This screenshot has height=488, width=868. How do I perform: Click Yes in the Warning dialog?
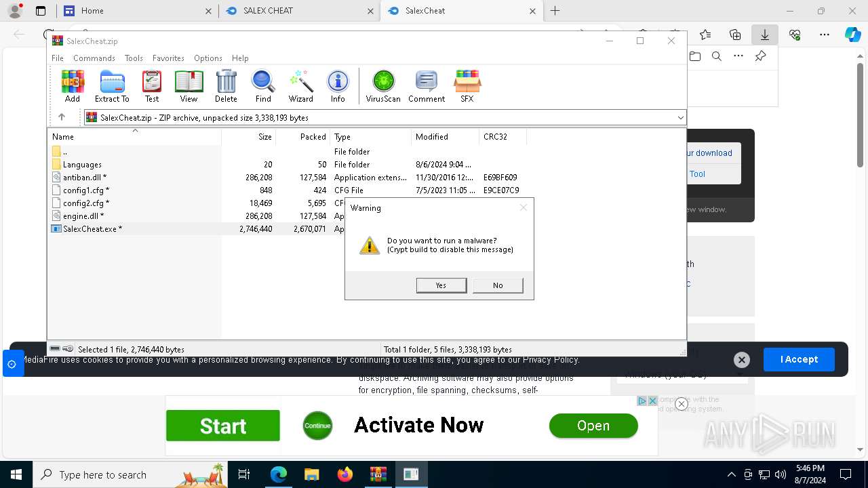441,285
